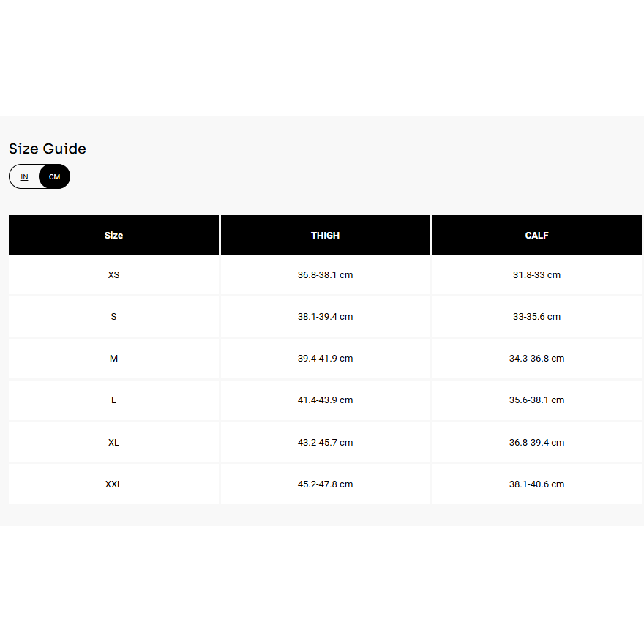Click the 39.4-41.9 cm thigh cell
Viewport: 644px width, 644px height.
(x=325, y=359)
